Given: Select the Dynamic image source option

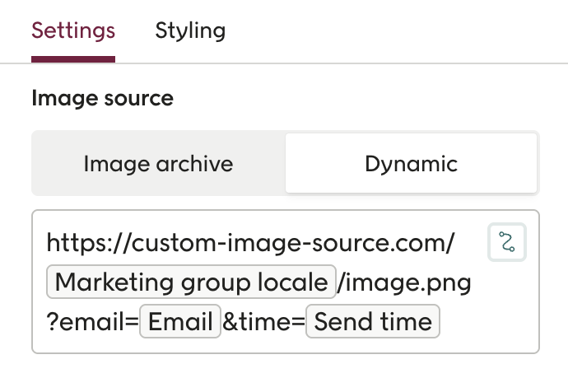Looking at the screenshot, I should click(x=411, y=164).
